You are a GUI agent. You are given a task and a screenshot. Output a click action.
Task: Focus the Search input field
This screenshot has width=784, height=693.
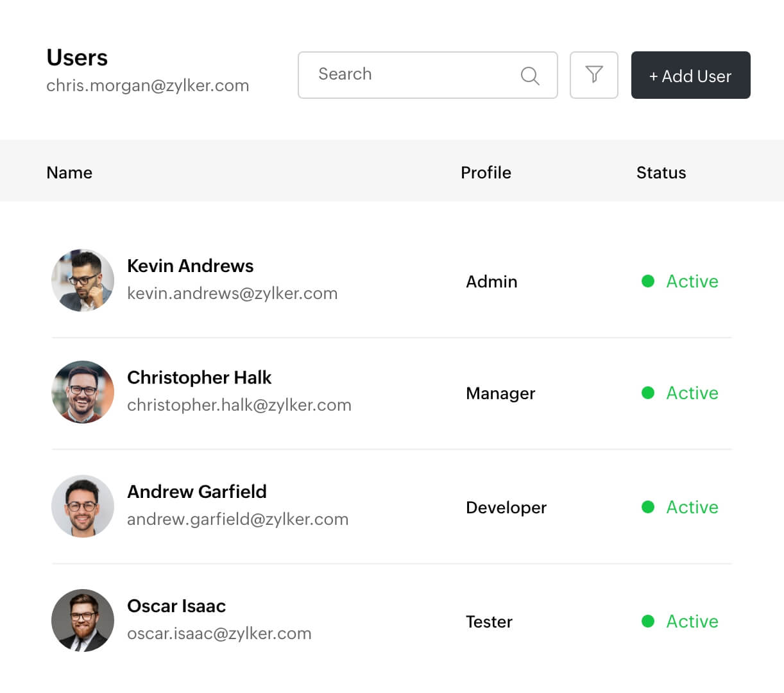(x=411, y=75)
